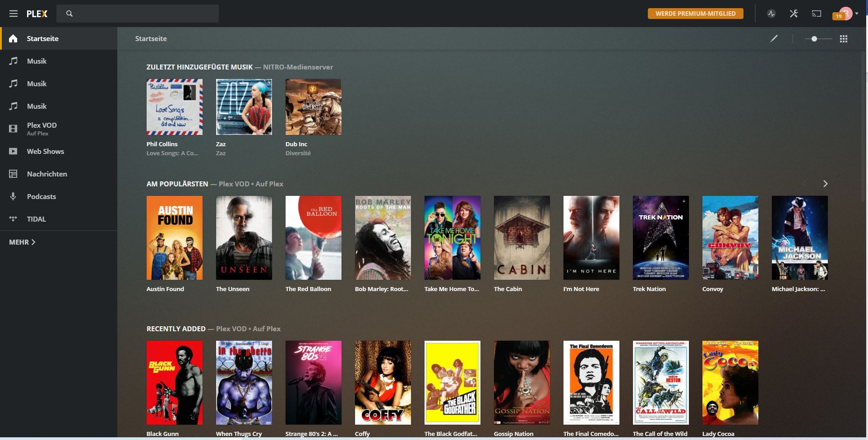The image size is (868, 440).
Task: Select TIDAL in sidebar
Action: click(x=59, y=219)
